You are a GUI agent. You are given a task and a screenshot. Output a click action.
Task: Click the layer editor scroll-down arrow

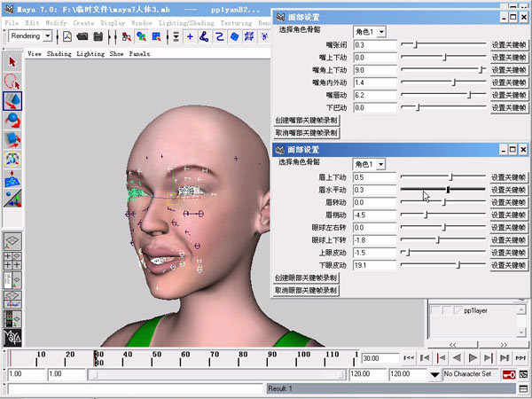[x=521, y=332]
